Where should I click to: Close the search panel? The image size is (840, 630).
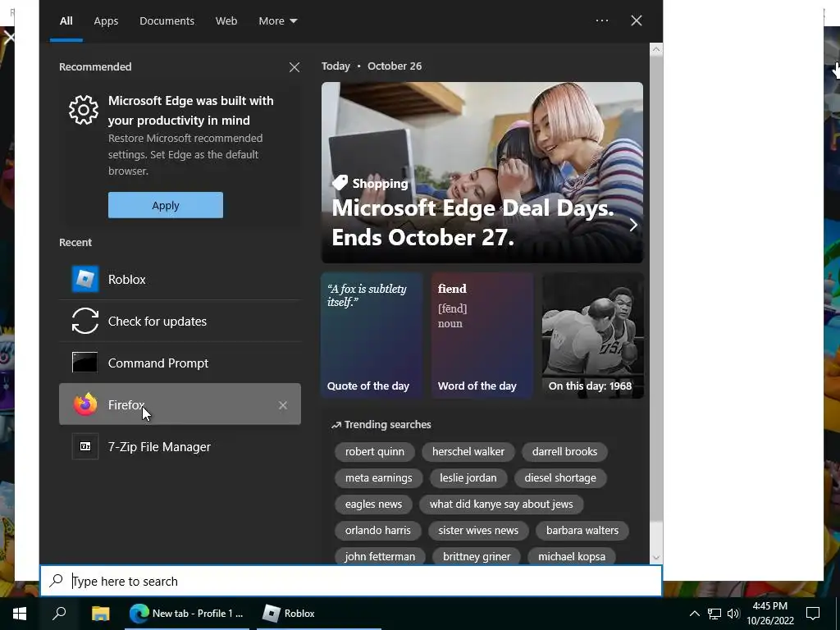[x=637, y=21]
